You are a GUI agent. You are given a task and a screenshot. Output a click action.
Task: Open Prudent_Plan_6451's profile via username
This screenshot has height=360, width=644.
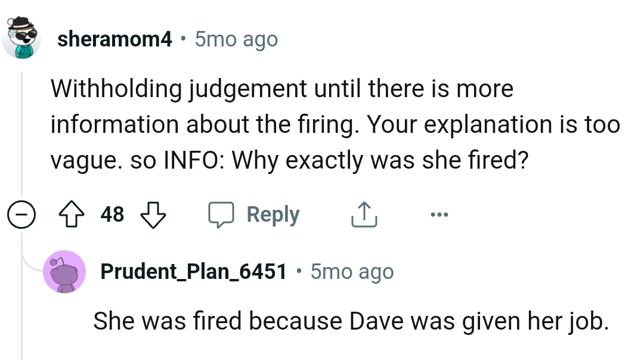193,271
